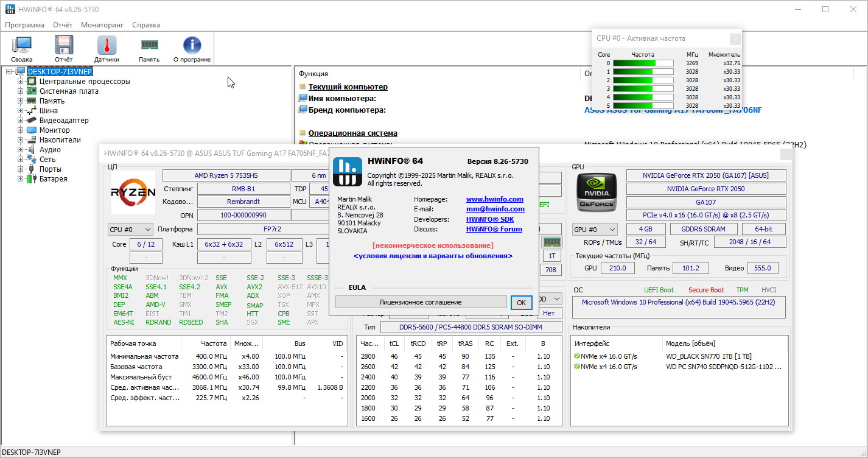868x458 pixels.
Task: Open the CPU #0 selector dropdown
Action: pos(130,230)
